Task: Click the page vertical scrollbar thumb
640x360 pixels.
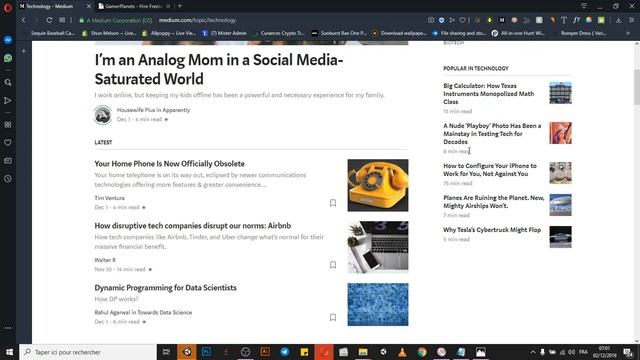Action: click(x=636, y=87)
